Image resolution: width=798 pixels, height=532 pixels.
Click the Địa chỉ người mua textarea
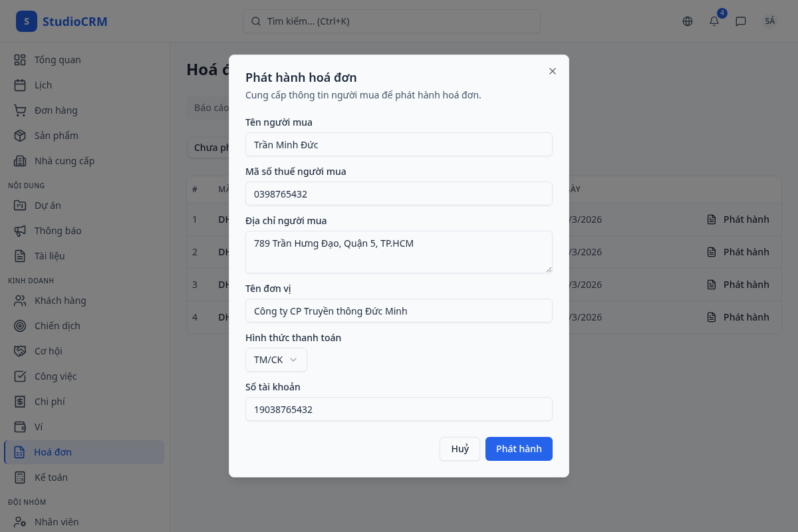point(399,251)
